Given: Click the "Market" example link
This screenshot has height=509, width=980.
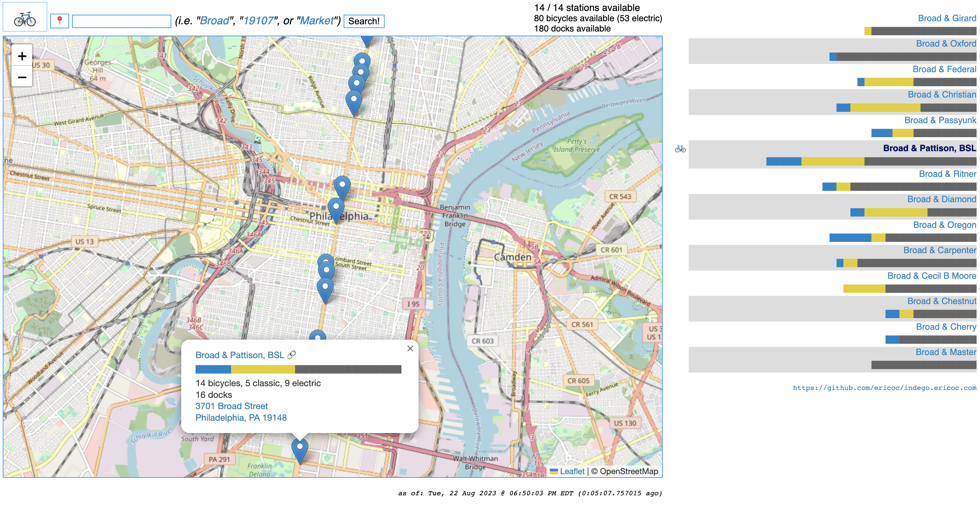Looking at the screenshot, I should click(317, 21).
